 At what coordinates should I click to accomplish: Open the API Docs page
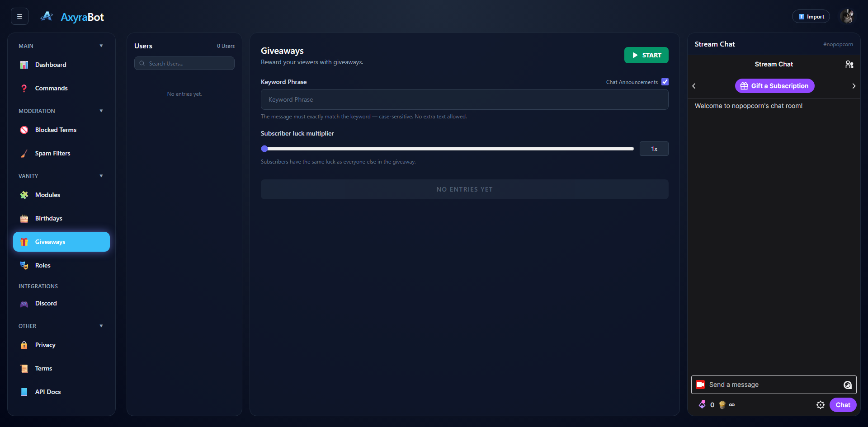click(61, 392)
